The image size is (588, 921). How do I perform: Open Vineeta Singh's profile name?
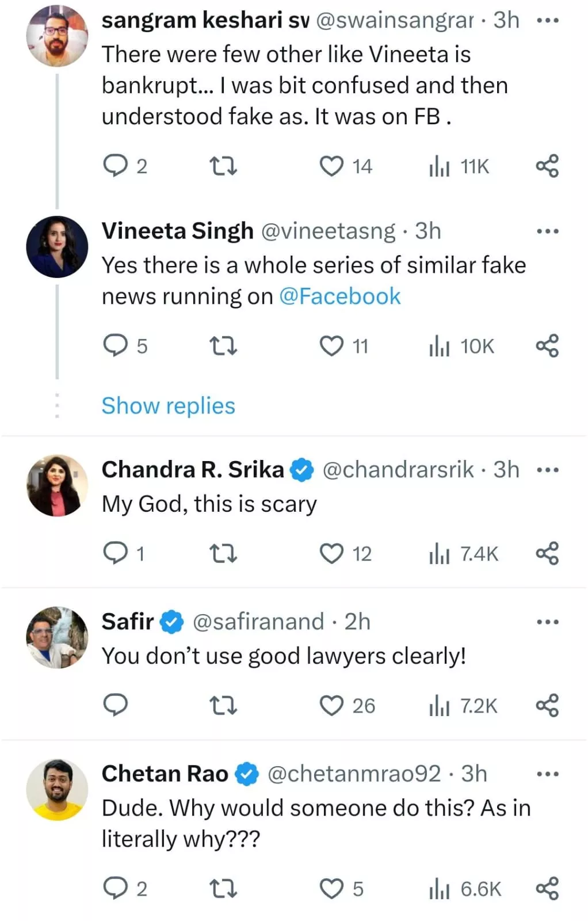pos(177,231)
